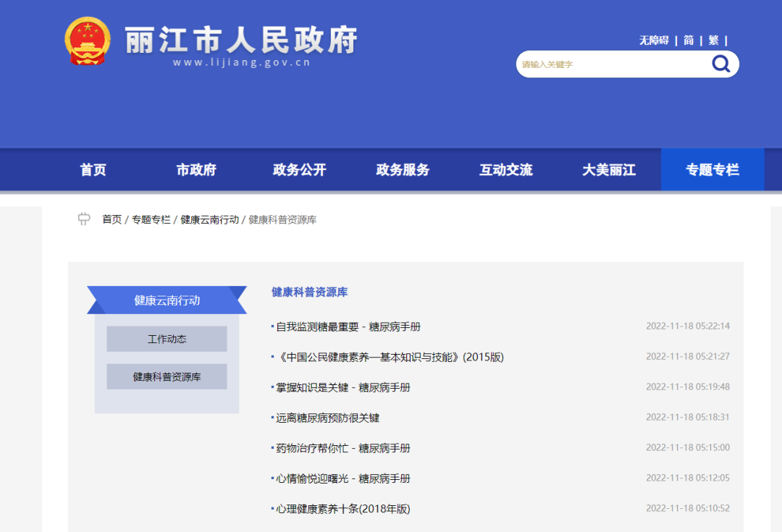Image resolution: width=782 pixels, height=532 pixels.
Task: Open the 专题专栏 navigation tab
Action: pos(712,169)
